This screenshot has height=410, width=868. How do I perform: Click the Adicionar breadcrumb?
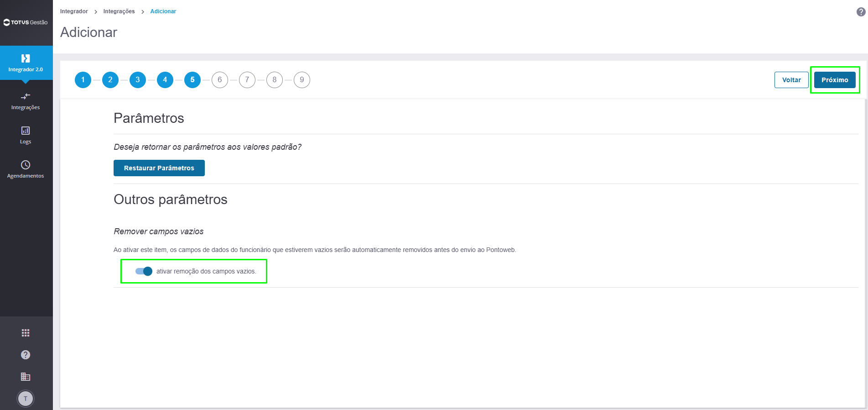163,11
